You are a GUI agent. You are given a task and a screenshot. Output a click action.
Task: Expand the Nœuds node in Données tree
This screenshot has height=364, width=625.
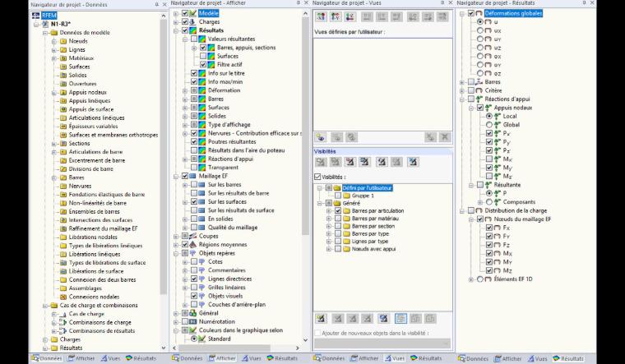coord(54,41)
